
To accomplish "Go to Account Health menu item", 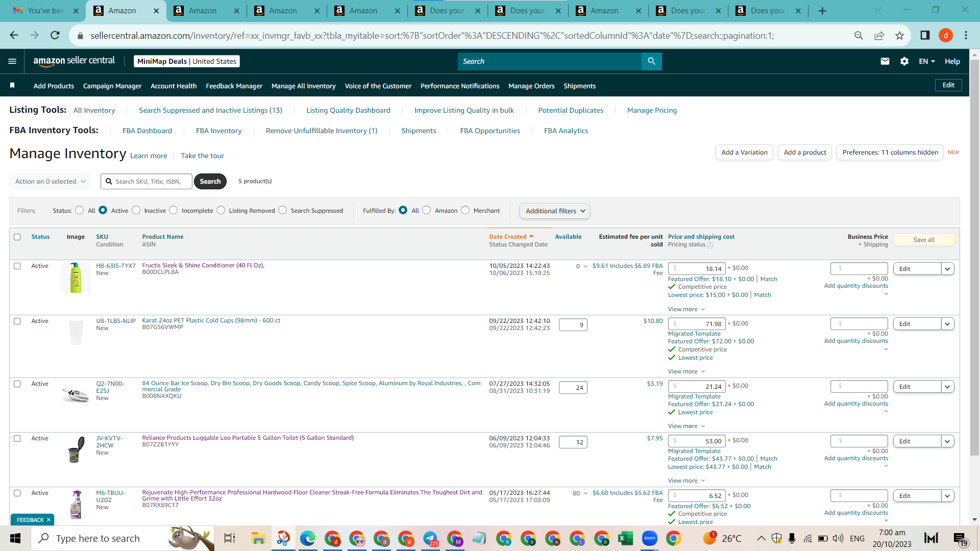I will coord(174,86).
